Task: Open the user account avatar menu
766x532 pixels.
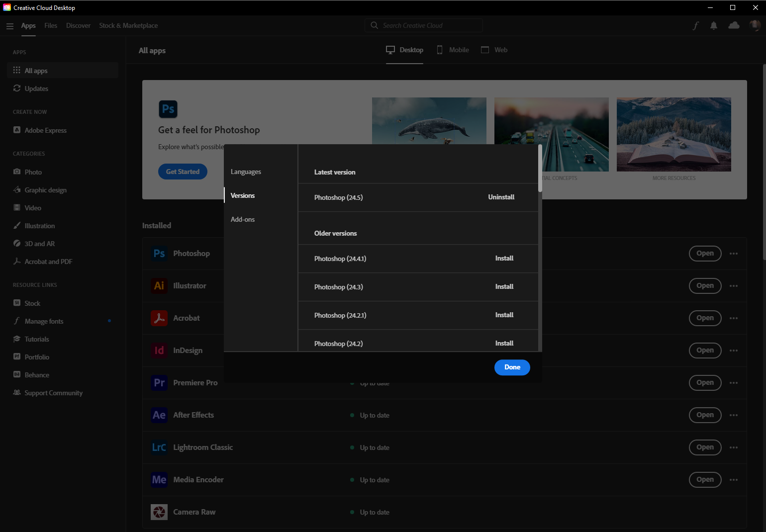Action: tap(754, 25)
